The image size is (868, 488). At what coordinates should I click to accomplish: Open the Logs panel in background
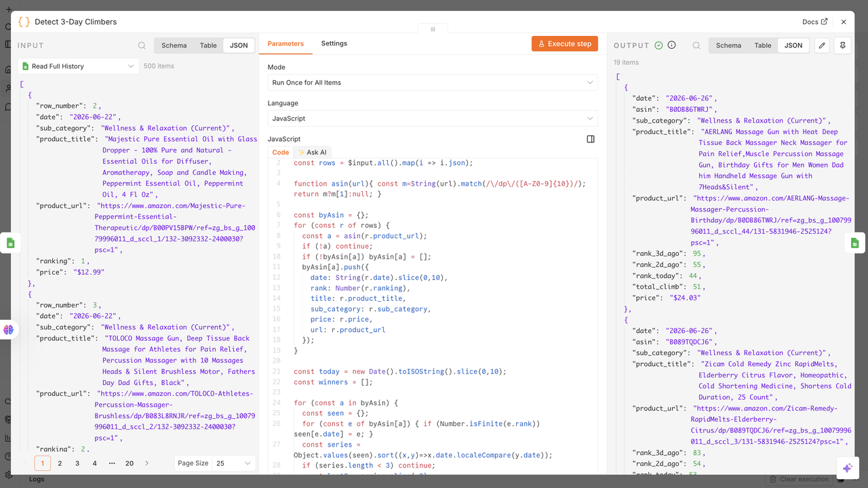coord(37,479)
